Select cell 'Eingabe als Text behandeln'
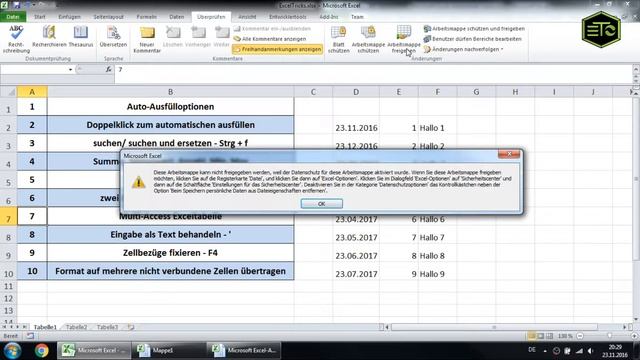Image resolution: width=640 pixels, height=360 pixels. [x=171, y=235]
